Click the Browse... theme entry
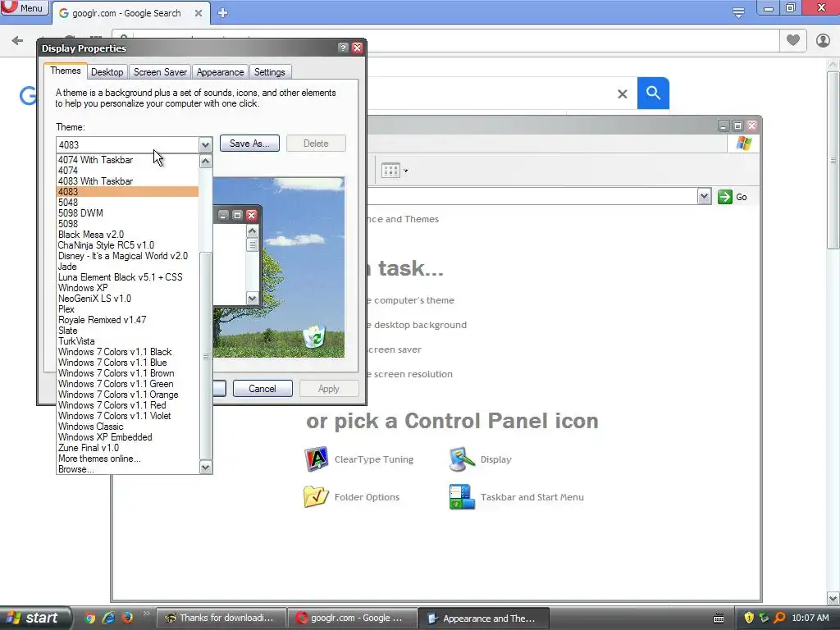The image size is (840, 630). click(x=127, y=469)
